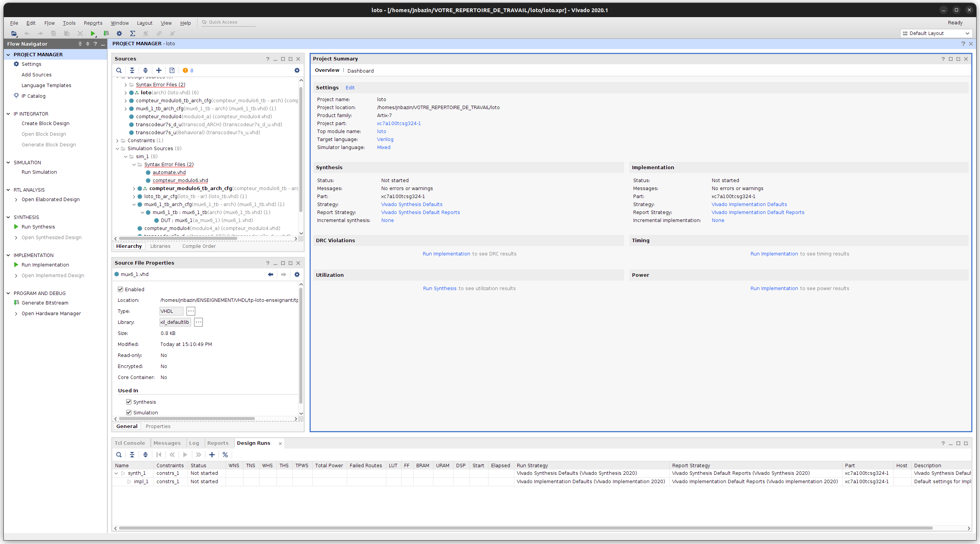
Task: Expand Open Elaborated Design
Action: [16, 200]
